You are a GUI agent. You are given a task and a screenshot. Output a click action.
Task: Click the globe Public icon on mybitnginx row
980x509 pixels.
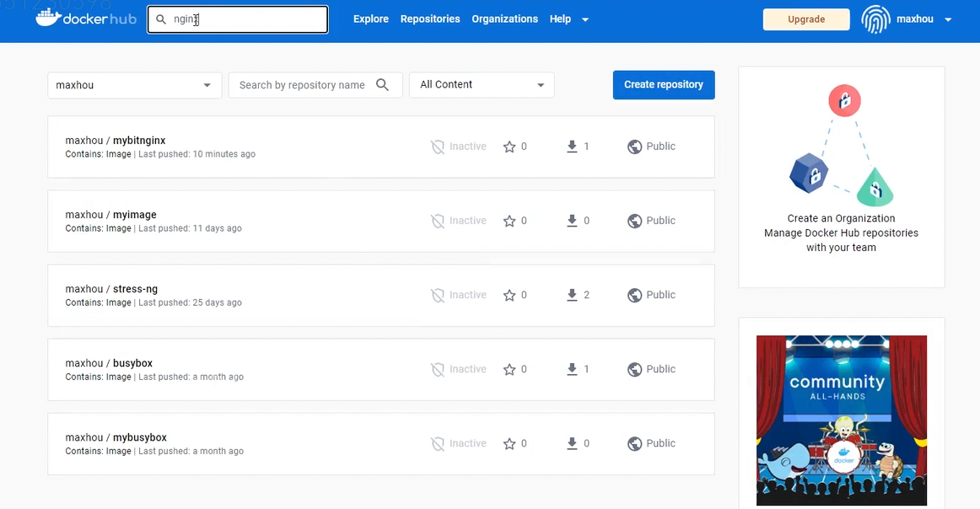(x=634, y=147)
